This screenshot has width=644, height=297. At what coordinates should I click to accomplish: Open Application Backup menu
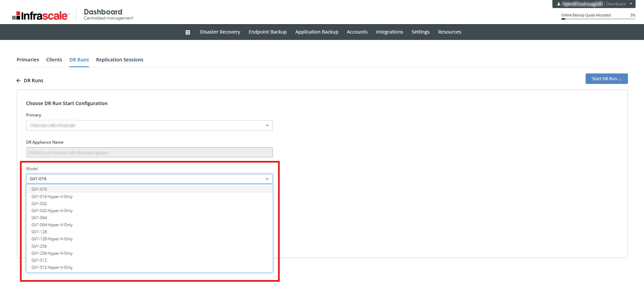click(317, 32)
